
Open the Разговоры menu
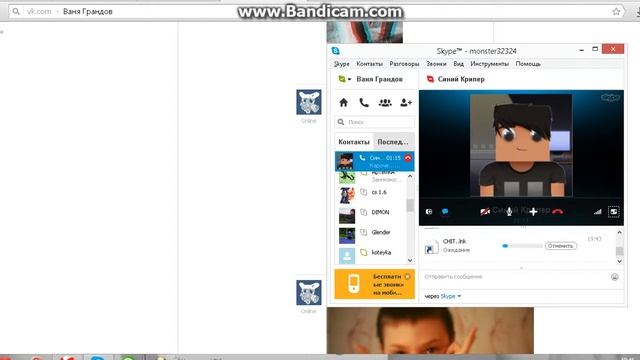pyautogui.click(x=404, y=64)
